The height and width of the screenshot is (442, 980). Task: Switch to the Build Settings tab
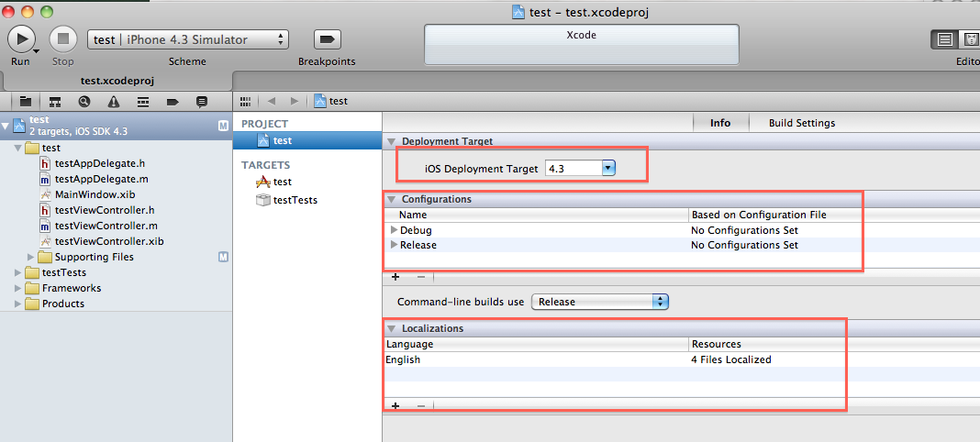point(802,123)
